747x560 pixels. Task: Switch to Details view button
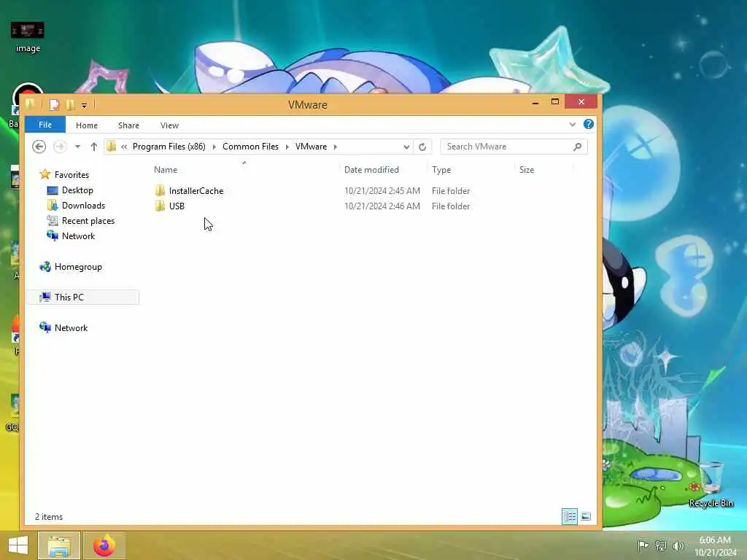pos(569,517)
